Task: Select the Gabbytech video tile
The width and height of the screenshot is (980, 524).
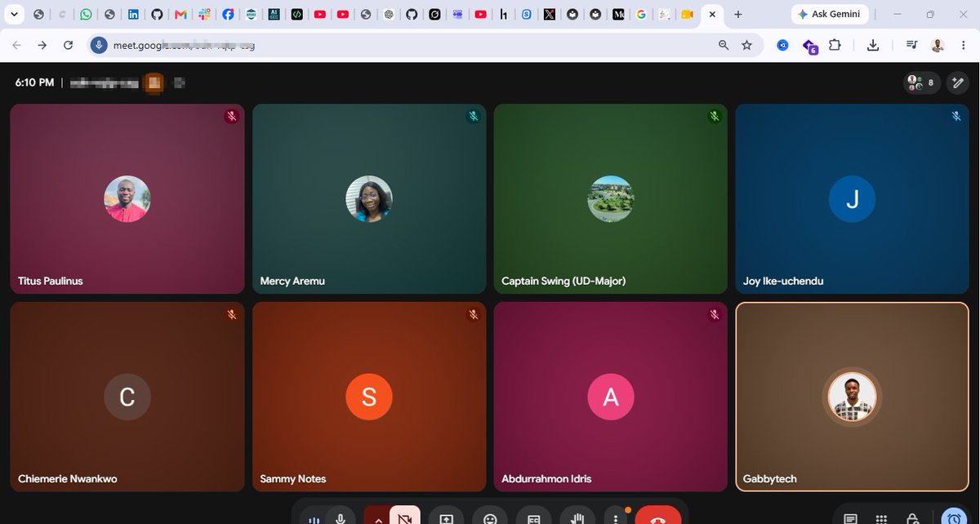Action: 853,397
